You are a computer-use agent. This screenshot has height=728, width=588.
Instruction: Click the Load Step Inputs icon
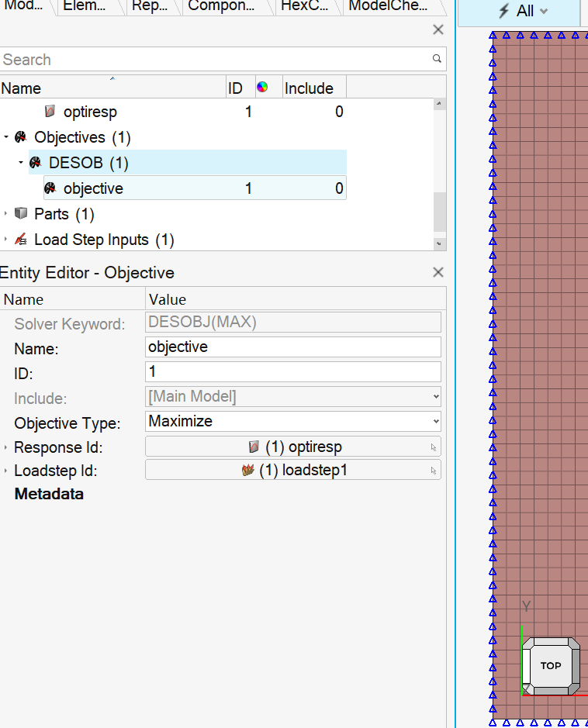21,239
